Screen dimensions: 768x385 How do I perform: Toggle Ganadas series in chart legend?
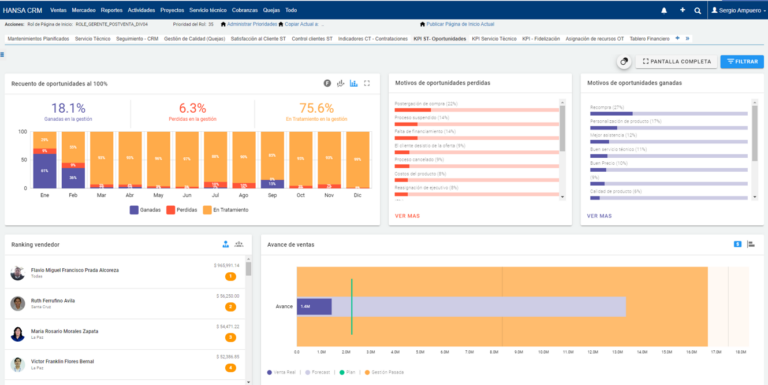click(145, 210)
